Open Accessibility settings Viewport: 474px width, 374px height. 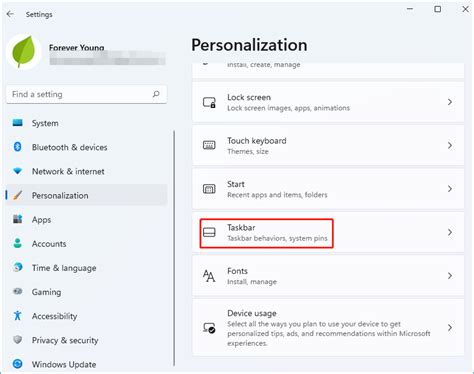86,316
